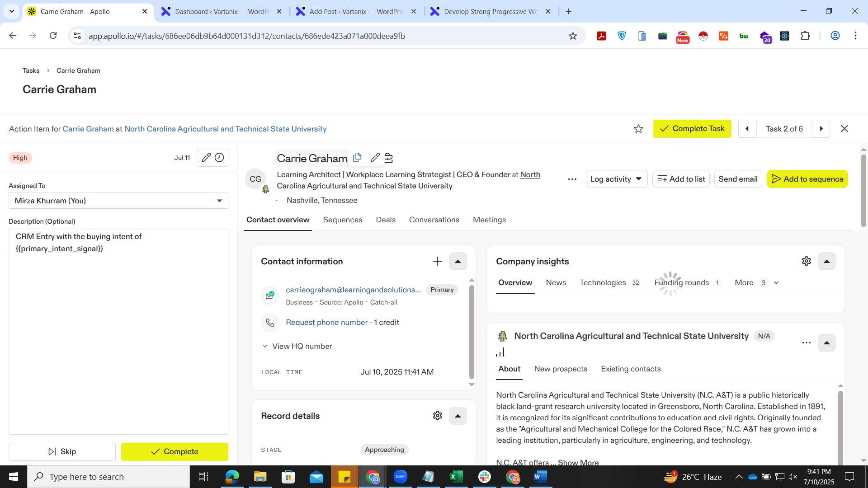Open the Windows Start menu
868x488 pixels.
[x=14, y=477]
